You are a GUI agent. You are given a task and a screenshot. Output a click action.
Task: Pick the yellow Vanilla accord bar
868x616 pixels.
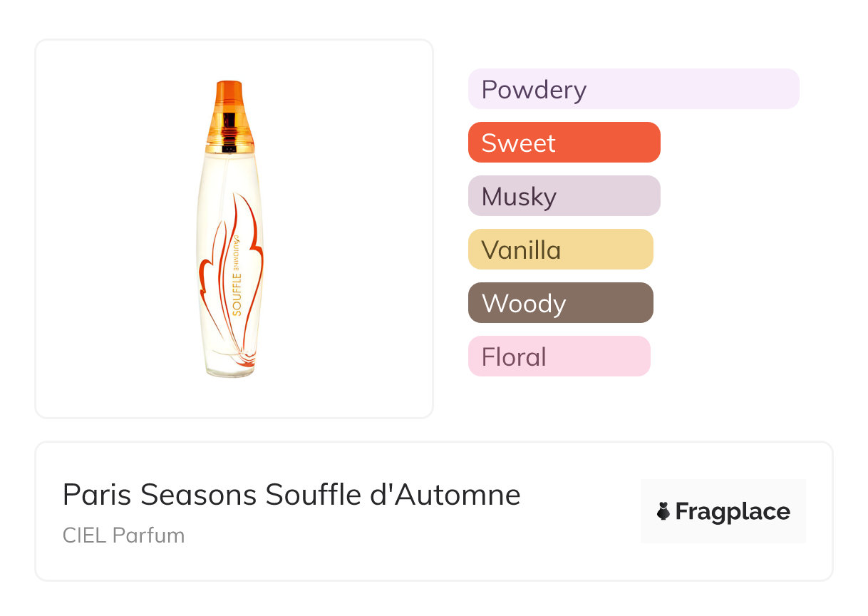tap(560, 250)
